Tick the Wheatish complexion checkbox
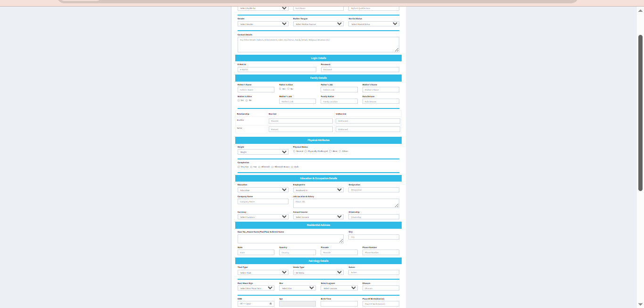Image resolution: width=644 pixels, height=308 pixels. 259,167
